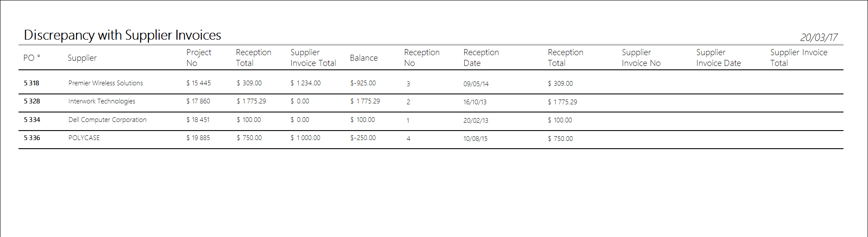
Task: Click the $ 1 234.00 supplier invoice total
Action: click(306, 83)
